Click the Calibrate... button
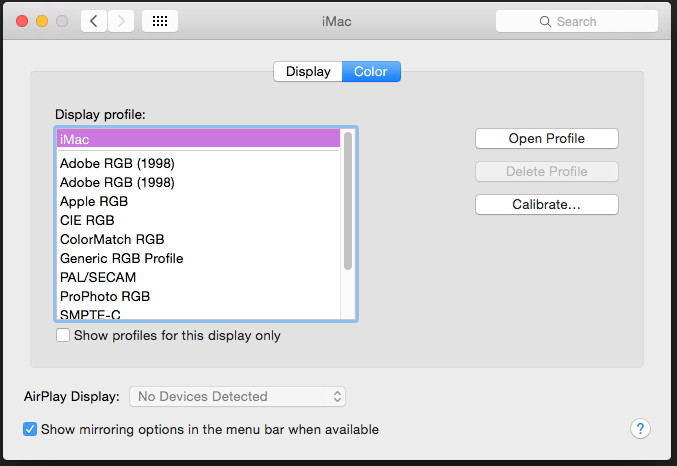This screenshot has width=677, height=466. point(546,204)
